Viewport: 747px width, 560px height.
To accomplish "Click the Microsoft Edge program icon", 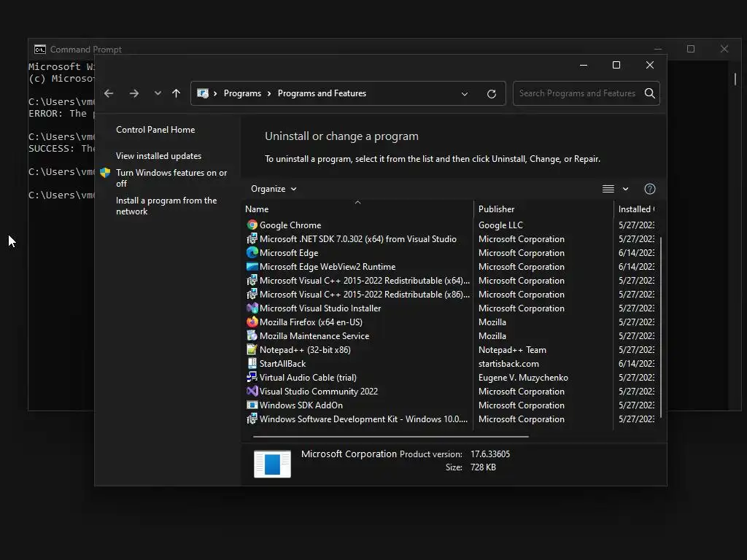I will pos(252,252).
